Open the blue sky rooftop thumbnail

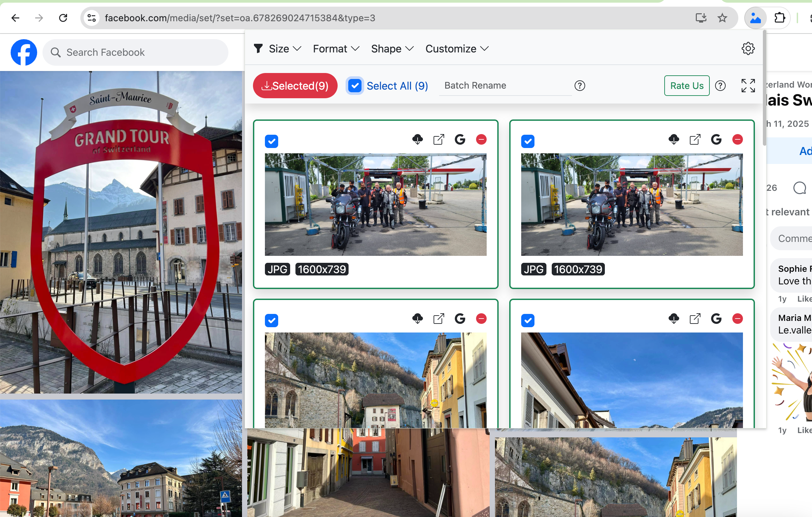coord(632,380)
